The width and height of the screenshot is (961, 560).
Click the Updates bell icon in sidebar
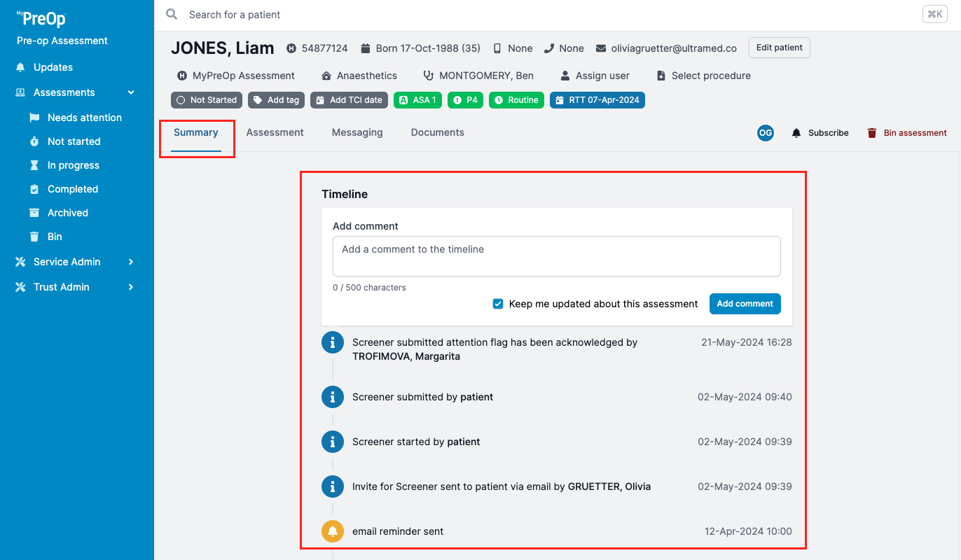[x=20, y=67]
